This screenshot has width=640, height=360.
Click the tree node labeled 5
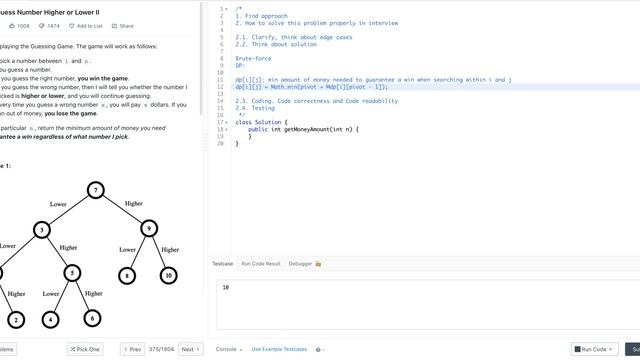click(72, 273)
